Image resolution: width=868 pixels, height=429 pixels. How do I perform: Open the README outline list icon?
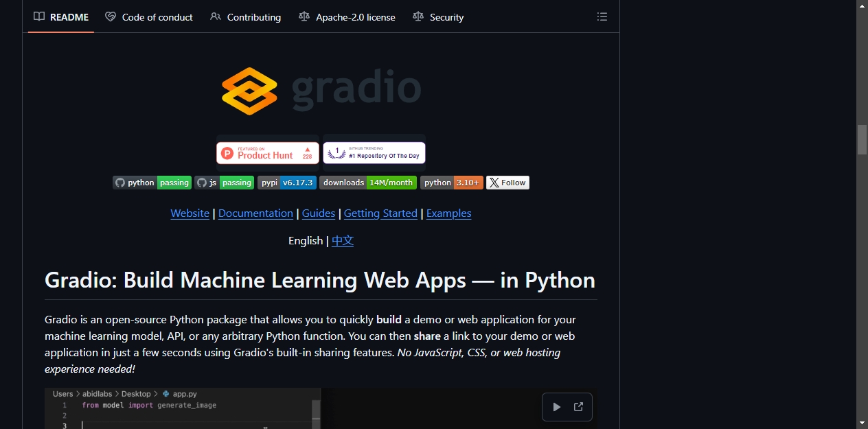(602, 17)
